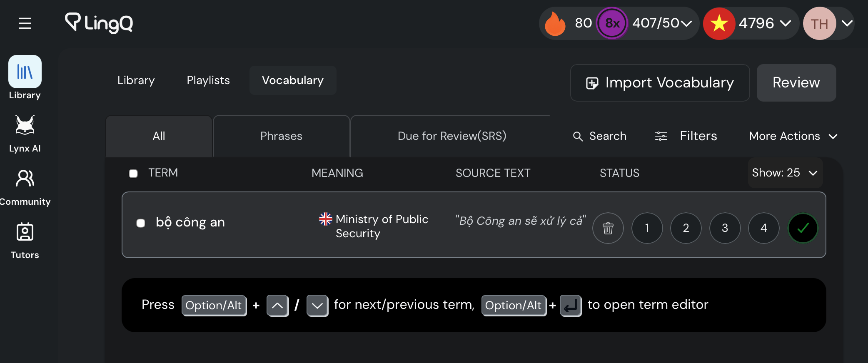Mark term as known with checkmark
The width and height of the screenshot is (868, 363).
(x=803, y=228)
